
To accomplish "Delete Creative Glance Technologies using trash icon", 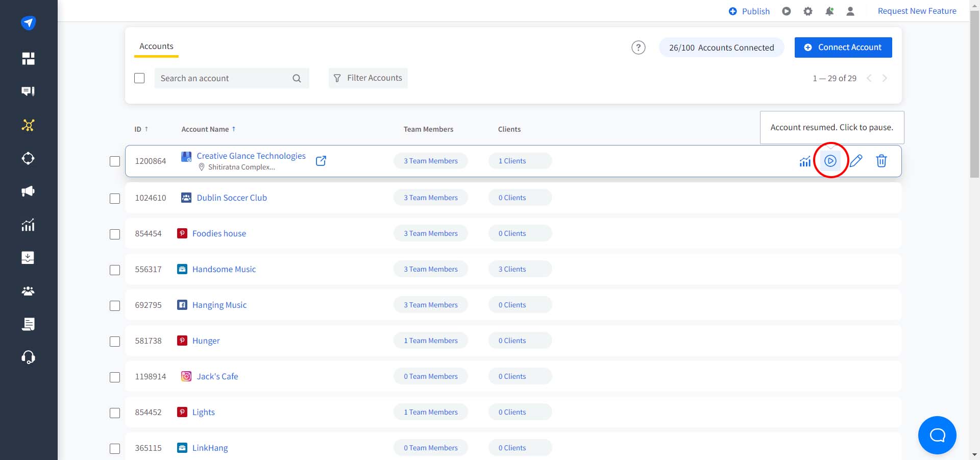I will click(881, 161).
